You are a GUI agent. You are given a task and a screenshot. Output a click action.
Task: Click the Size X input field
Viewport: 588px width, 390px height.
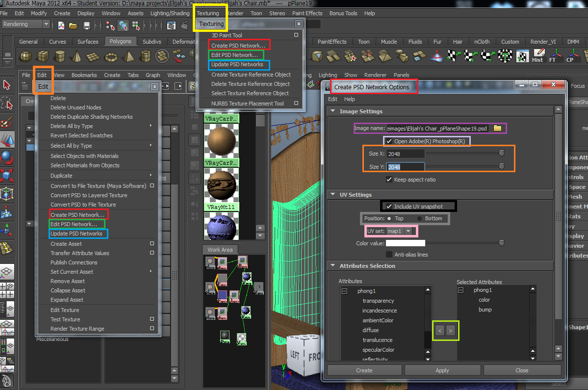tap(405, 154)
